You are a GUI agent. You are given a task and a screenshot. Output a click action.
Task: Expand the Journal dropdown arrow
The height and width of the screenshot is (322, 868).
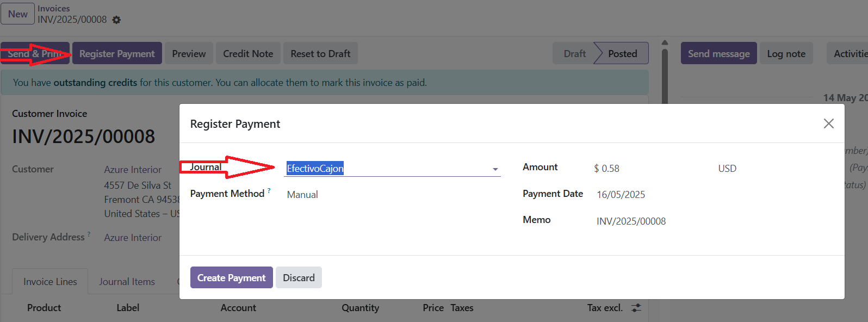(495, 169)
